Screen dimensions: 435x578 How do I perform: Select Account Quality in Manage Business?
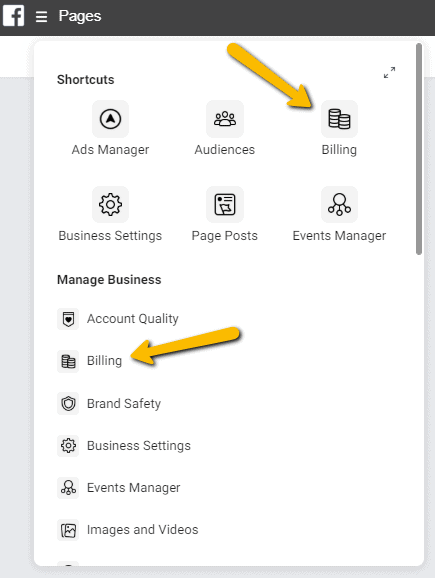tap(133, 319)
